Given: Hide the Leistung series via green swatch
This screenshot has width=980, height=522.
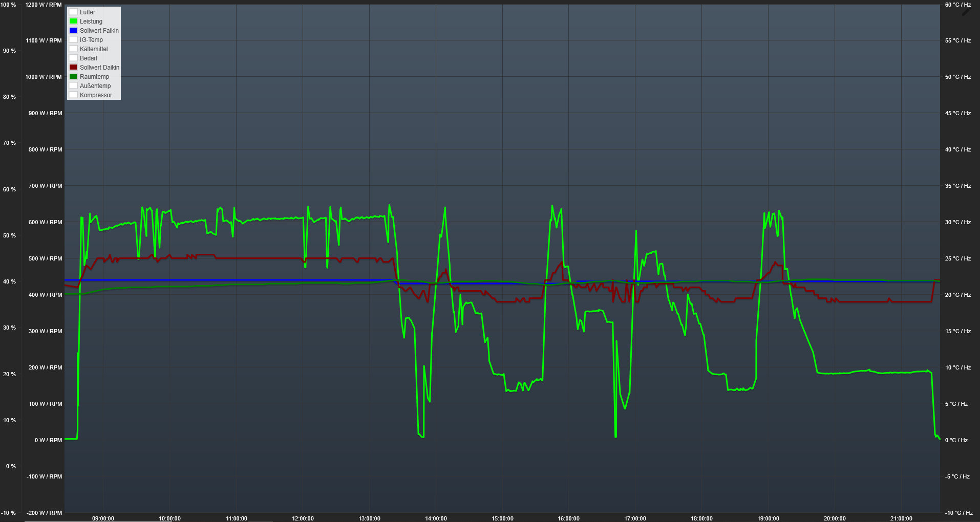Looking at the screenshot, I should tap(73, 21).
